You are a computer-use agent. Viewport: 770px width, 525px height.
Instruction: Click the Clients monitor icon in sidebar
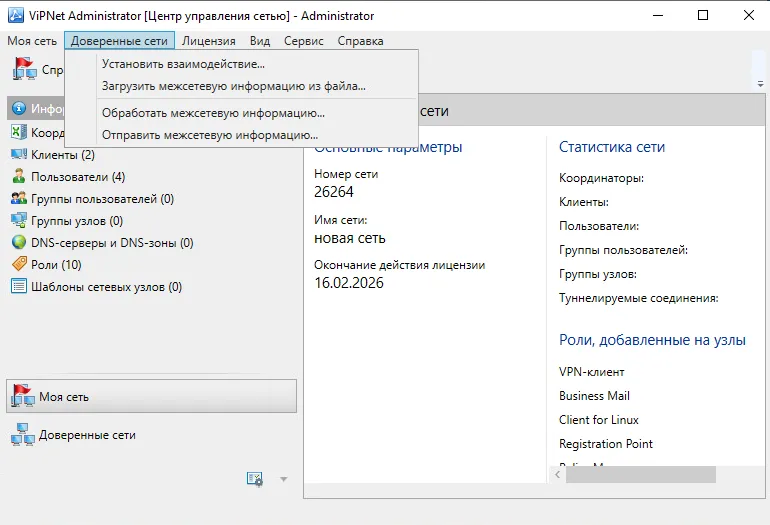pos(19,154)
